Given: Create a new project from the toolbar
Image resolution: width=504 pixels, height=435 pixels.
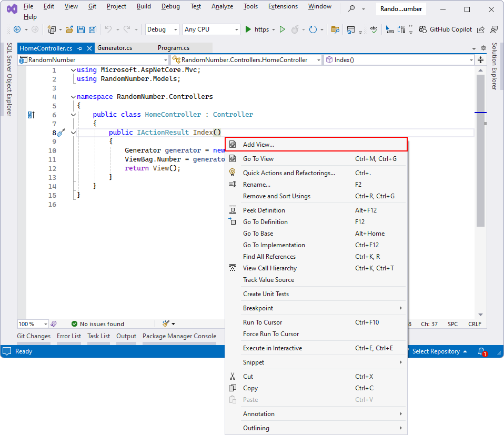Looking at the screenshot, I should coord(51,29).
